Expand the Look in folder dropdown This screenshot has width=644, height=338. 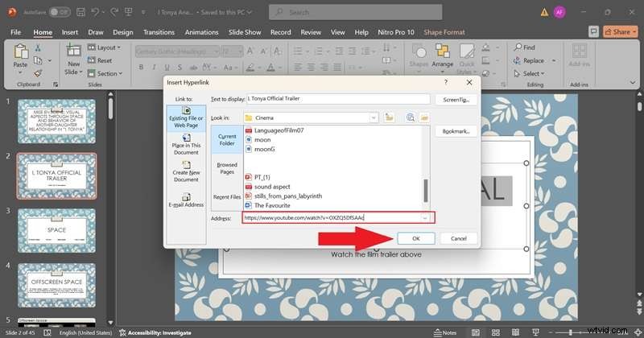tap(374, 117)
